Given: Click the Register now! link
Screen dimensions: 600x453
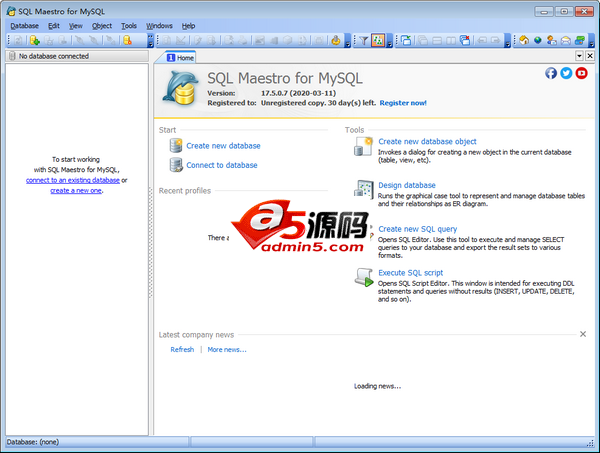Looking at the screenshot, I should point(403,103).
